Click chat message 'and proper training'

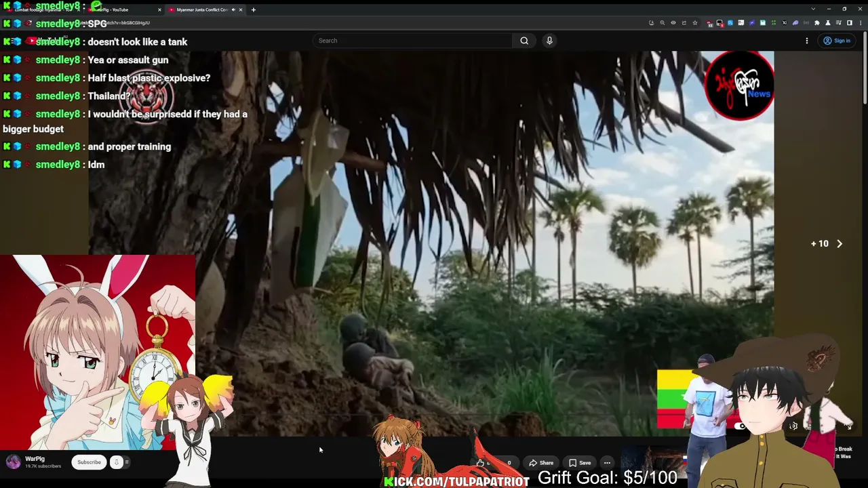coord(130,147)
